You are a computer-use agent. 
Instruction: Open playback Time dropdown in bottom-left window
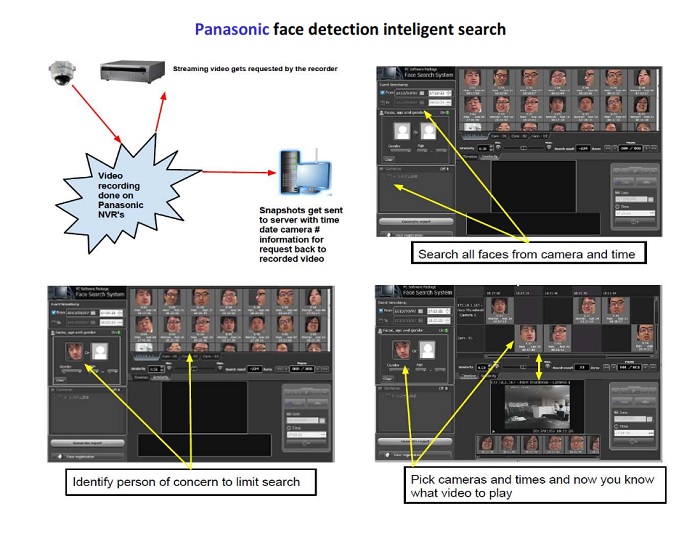click(x=323, y=434)
